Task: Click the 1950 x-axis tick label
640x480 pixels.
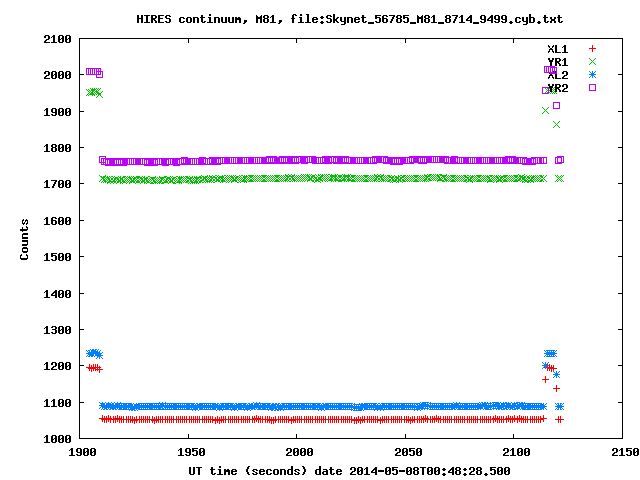Action: pos(191,452)
